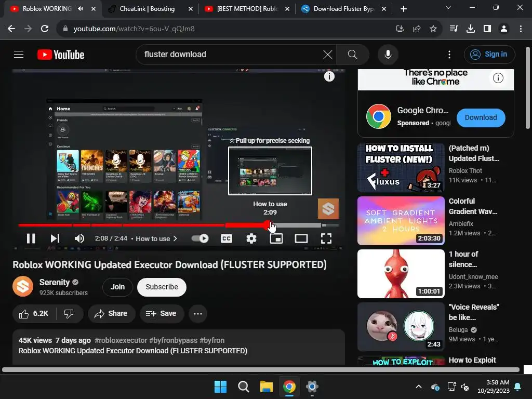Viewport: 532px width, 399px height.
Task: Download Google Chrome from the ad
Action: (481, 117)
